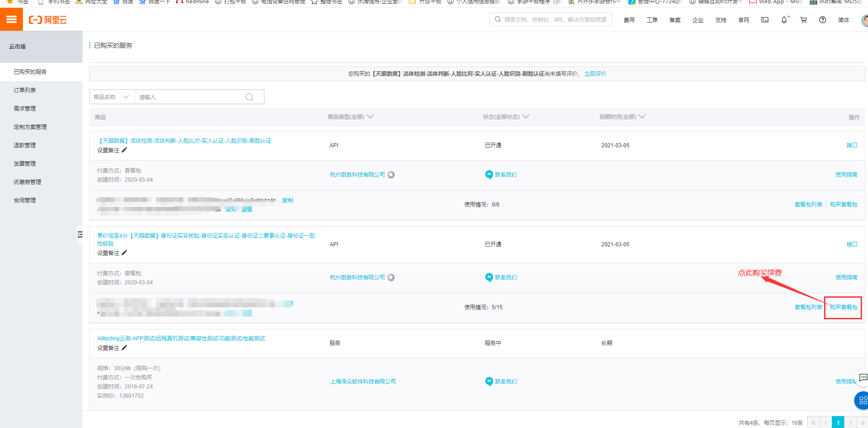Open 工单 in top navigation
Viewport: 868px width, 428px height.
click(x=652, y=20)
